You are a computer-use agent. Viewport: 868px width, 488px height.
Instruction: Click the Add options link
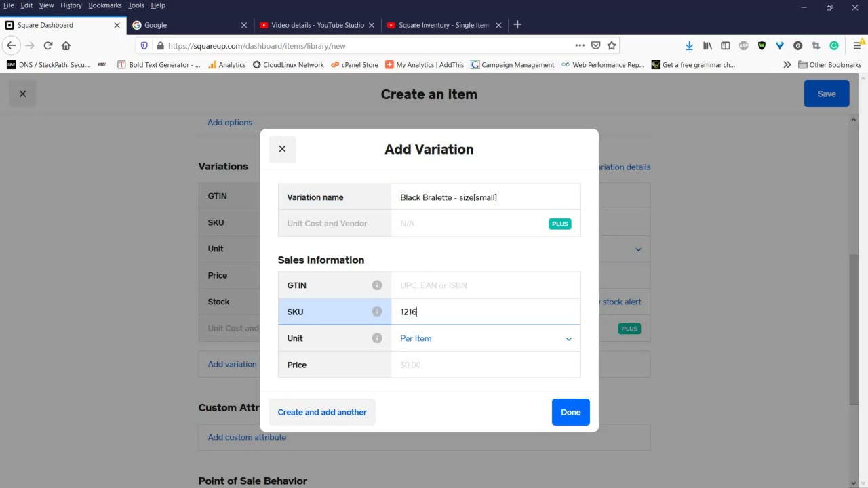230,123
